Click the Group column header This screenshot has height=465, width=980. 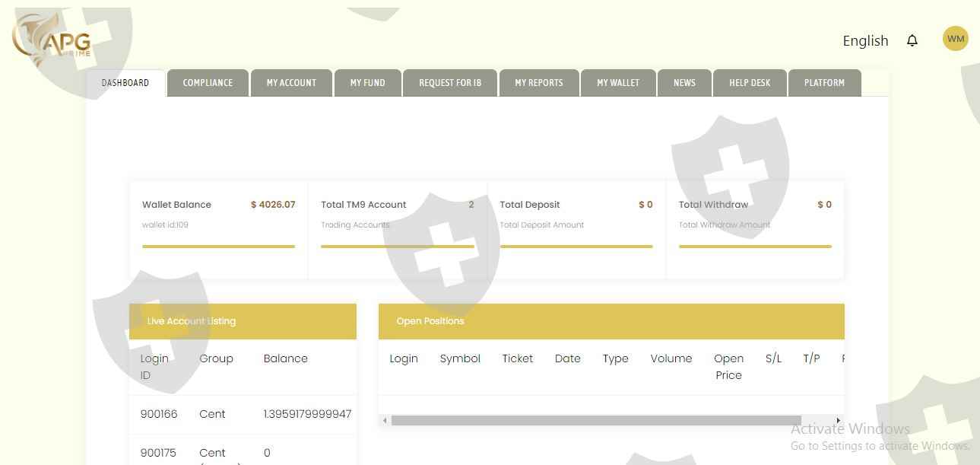[216, 358]
